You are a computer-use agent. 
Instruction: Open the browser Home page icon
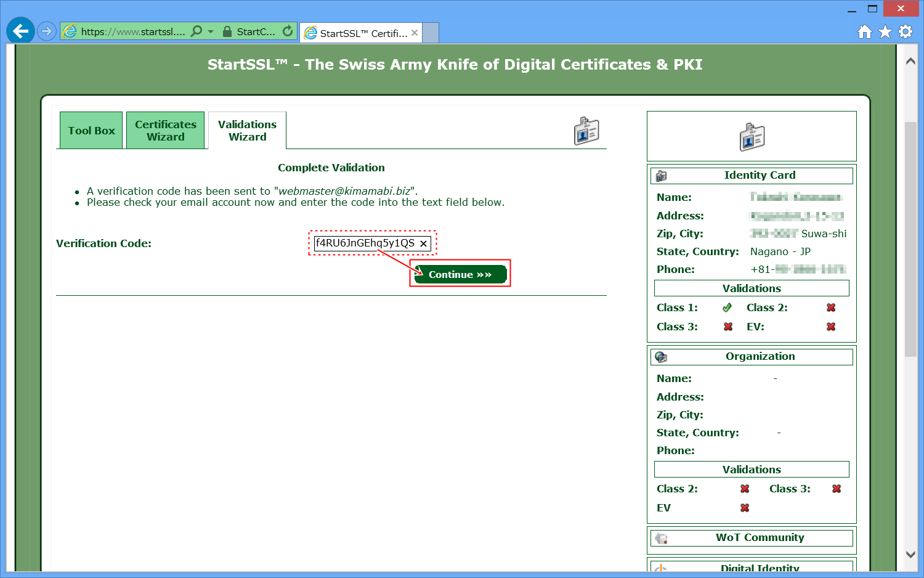point(865,31)
